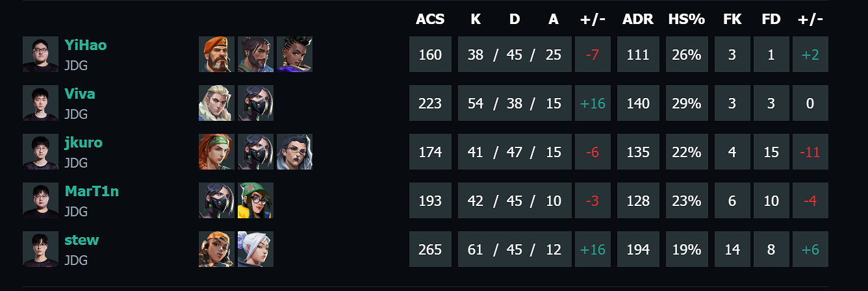868x291 pixels.
Task: Click MarT1n's Killjoy agent icon
Action: [x=255, y=200]
